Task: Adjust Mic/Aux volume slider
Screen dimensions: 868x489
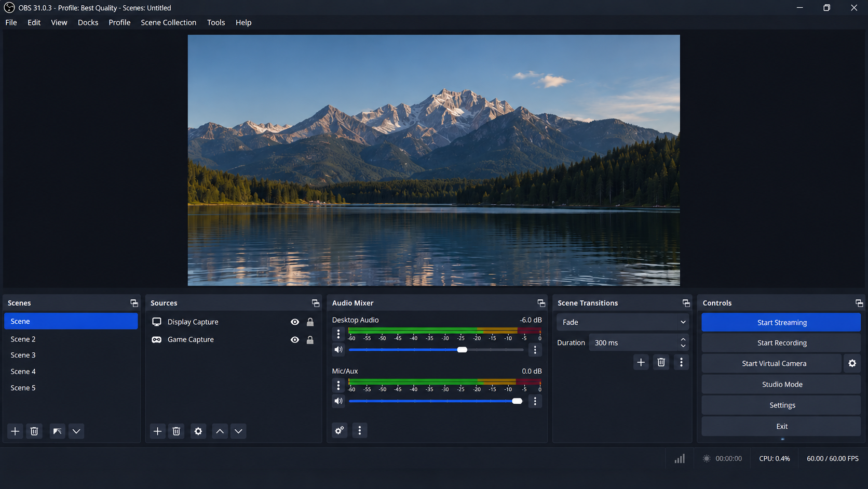Action: tap(436, 401)
